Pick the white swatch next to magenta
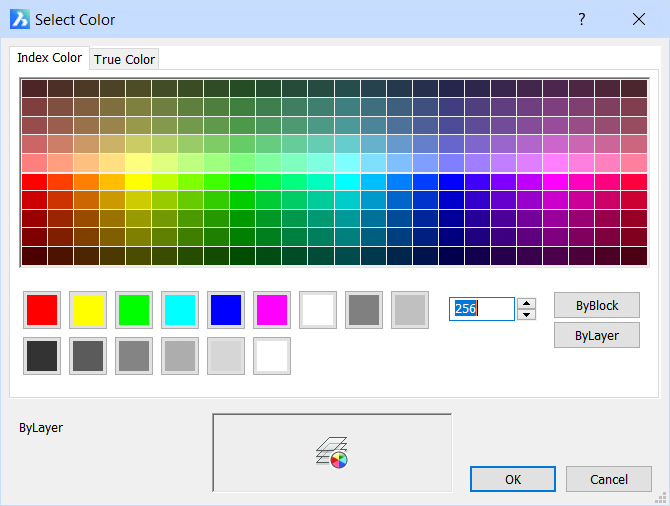 point(318,310)
